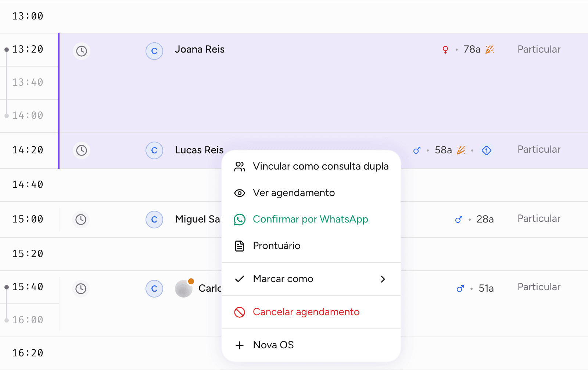Click the C badge next to Joana Reis

click(x=154, y=51)
